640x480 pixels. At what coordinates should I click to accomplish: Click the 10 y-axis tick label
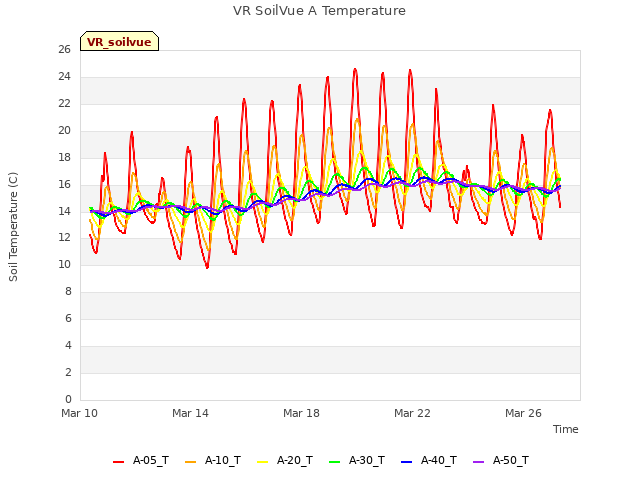click(64, 264)
